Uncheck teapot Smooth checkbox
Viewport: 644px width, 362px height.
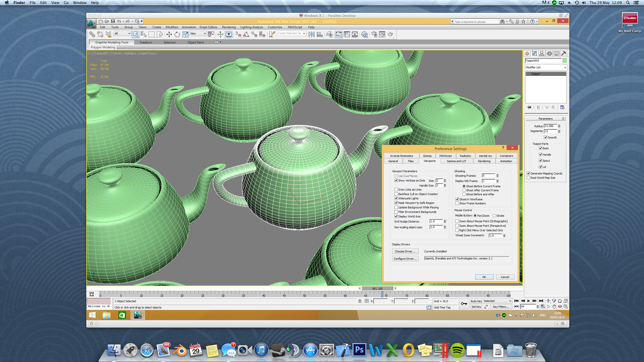tap(545, 138)
